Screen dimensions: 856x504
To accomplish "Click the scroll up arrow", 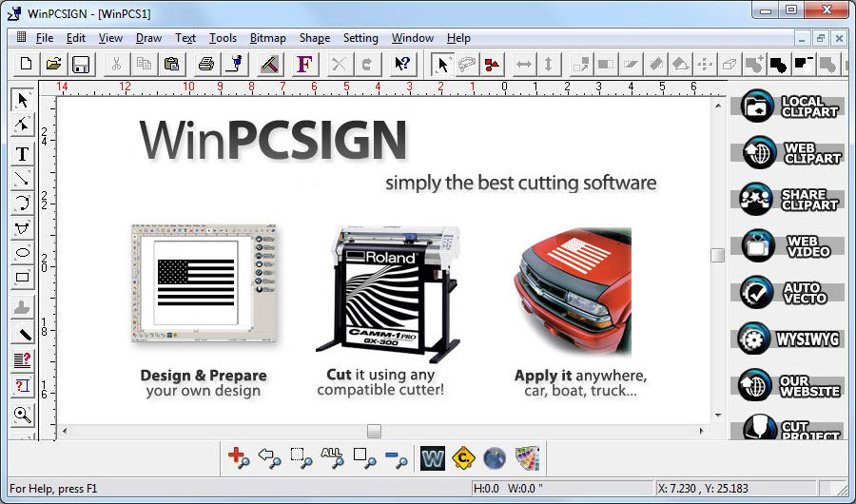I will 717,106.
